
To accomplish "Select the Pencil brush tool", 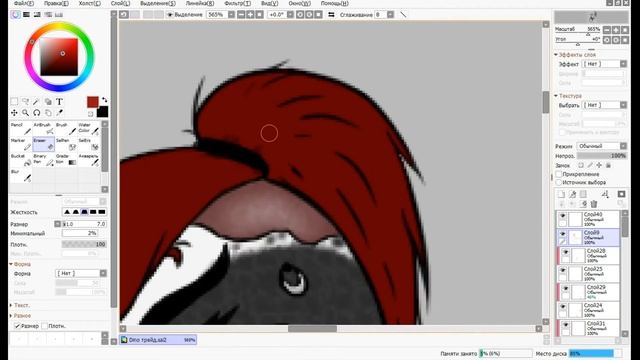I will pos(21,129).
